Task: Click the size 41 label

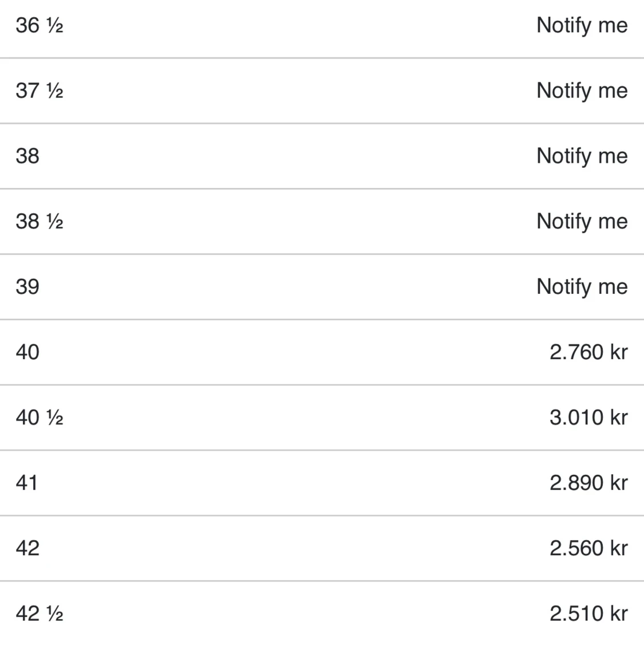Action: point(27,483)
